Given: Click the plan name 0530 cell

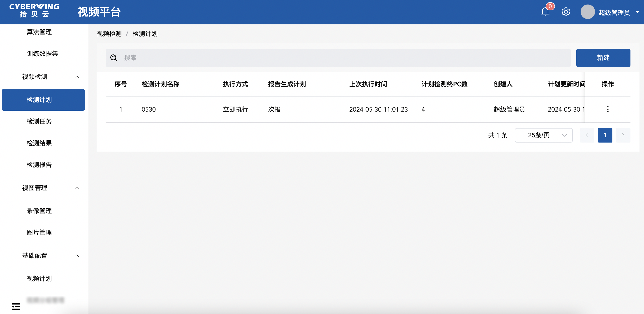Looking at the screenshot, I should point(148,109).
